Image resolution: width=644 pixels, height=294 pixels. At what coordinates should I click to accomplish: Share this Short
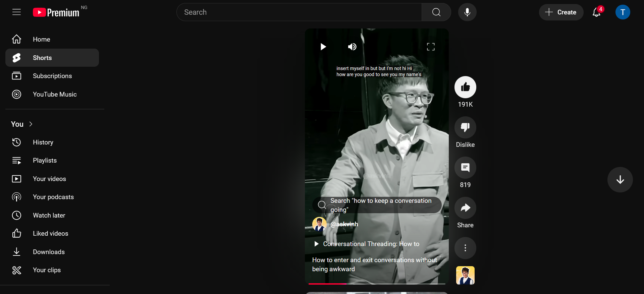click(x=465, y=208)
